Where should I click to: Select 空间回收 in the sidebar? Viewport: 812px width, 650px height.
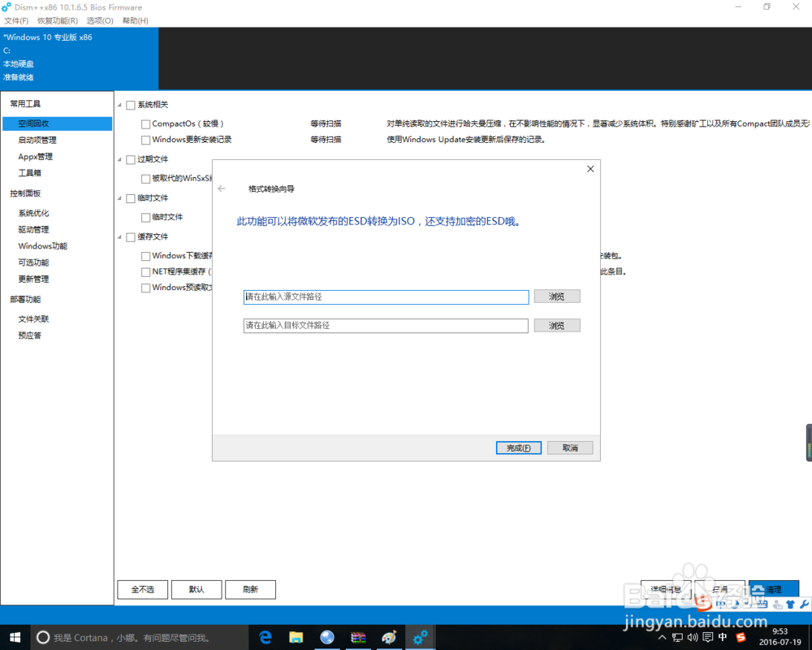(57, 123)
